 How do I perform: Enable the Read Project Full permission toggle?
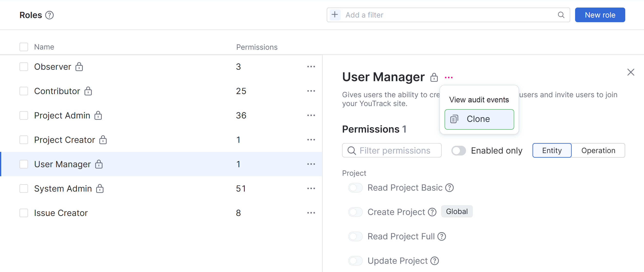point(355,236)
